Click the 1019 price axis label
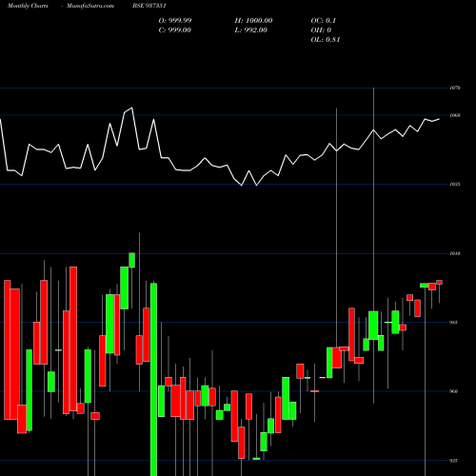This screenshot has height=476, width=476. coord(455,253)
